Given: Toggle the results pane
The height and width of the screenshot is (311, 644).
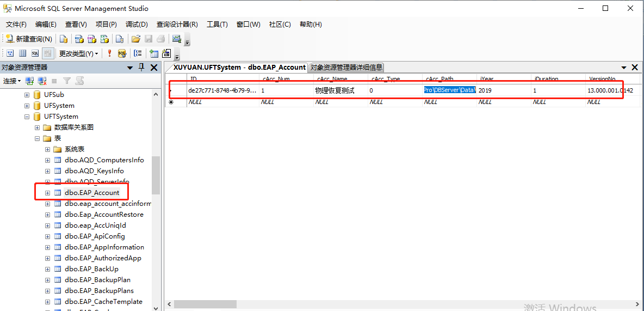Looking at the screenshot, I should [48, 53].
